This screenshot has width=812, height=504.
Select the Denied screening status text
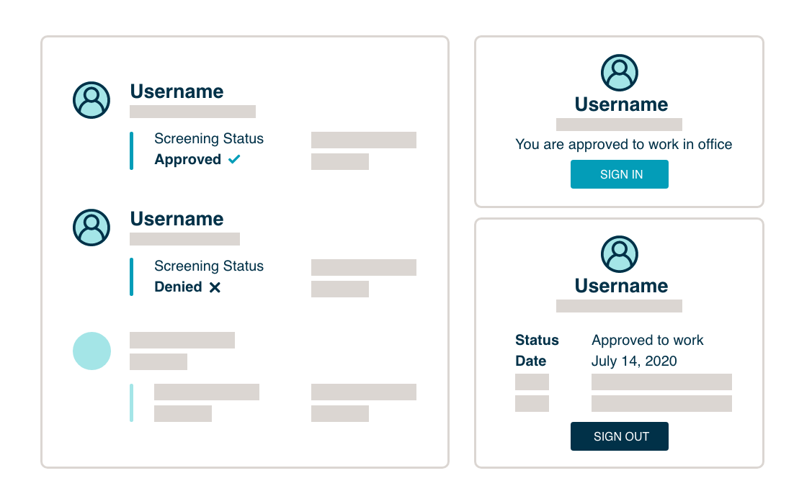point(178,287)
